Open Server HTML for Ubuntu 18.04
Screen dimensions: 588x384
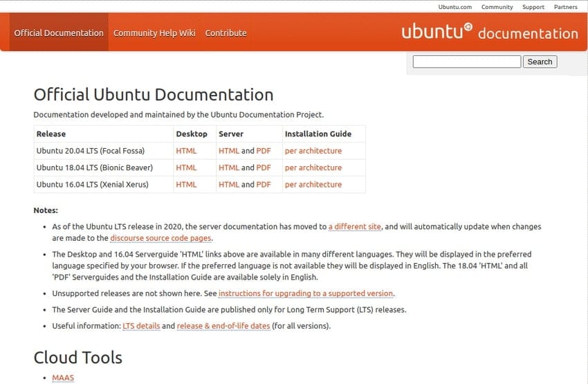[229, 167]
